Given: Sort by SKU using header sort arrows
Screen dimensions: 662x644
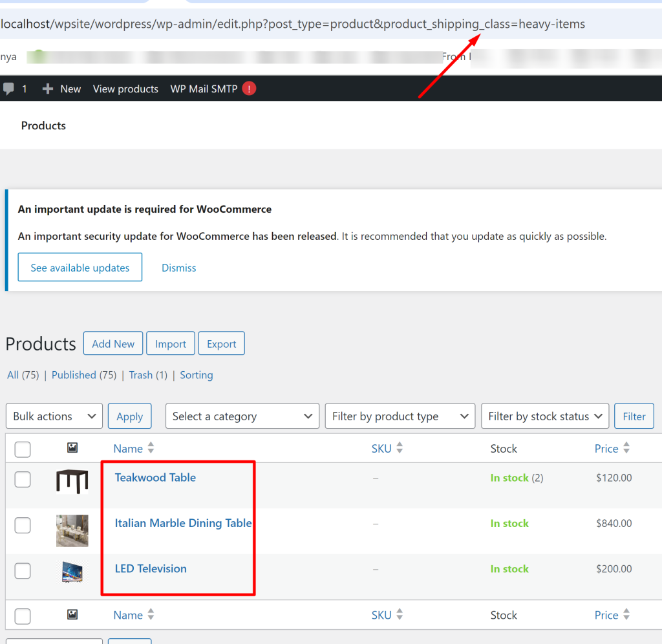Looking at the screenshot, I should point(400,447).
